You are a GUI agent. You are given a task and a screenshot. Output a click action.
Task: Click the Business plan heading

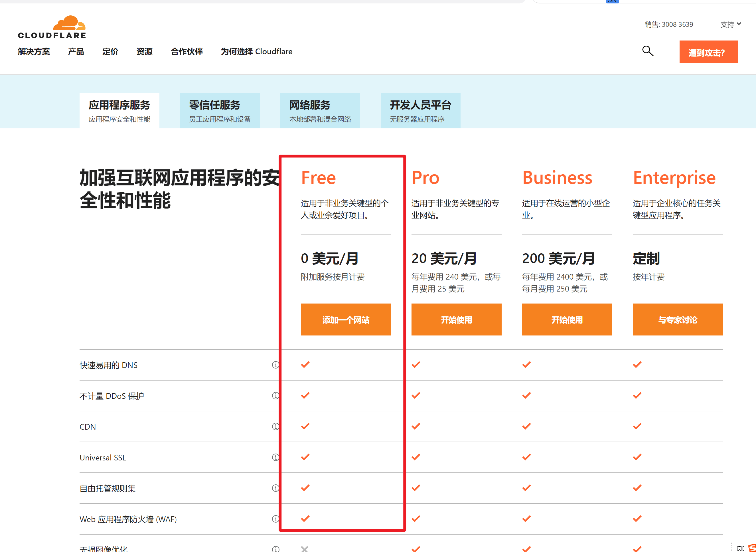(x=557, y=177)
